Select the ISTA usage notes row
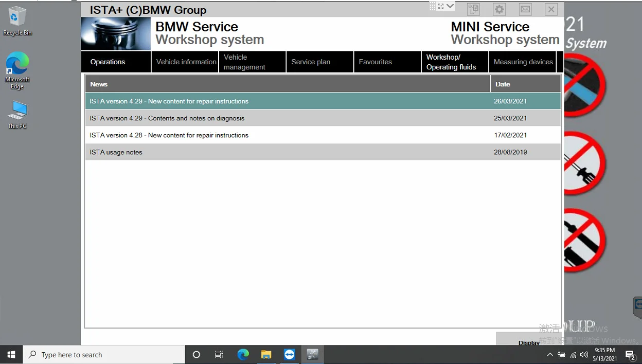The width and height of the screenshot is (642, 364). click(x=323, y=152)
